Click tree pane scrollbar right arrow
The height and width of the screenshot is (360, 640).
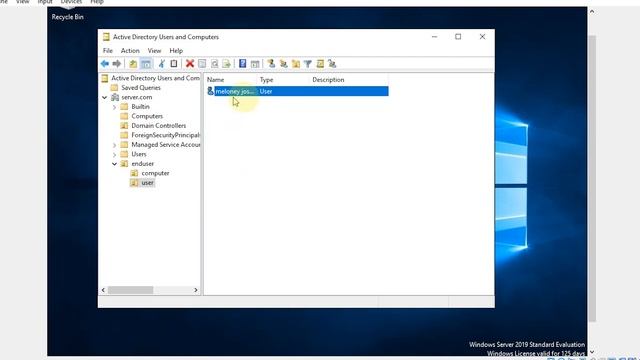[196, 290]
